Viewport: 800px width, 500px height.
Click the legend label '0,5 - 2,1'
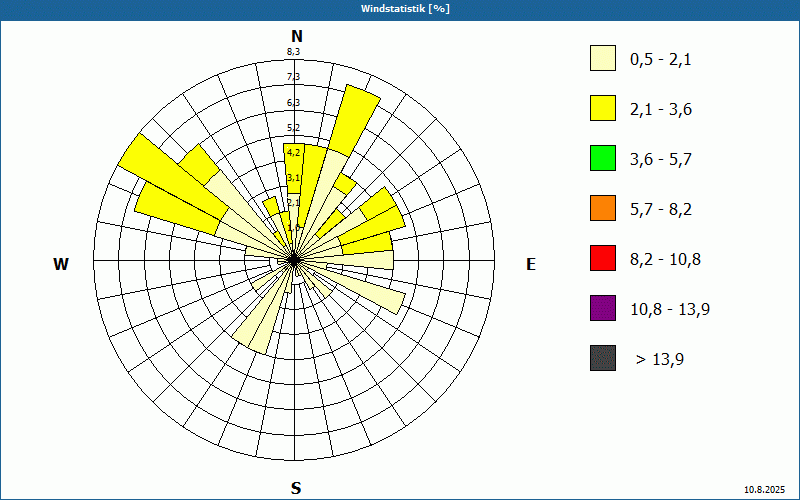pos(661,60)
